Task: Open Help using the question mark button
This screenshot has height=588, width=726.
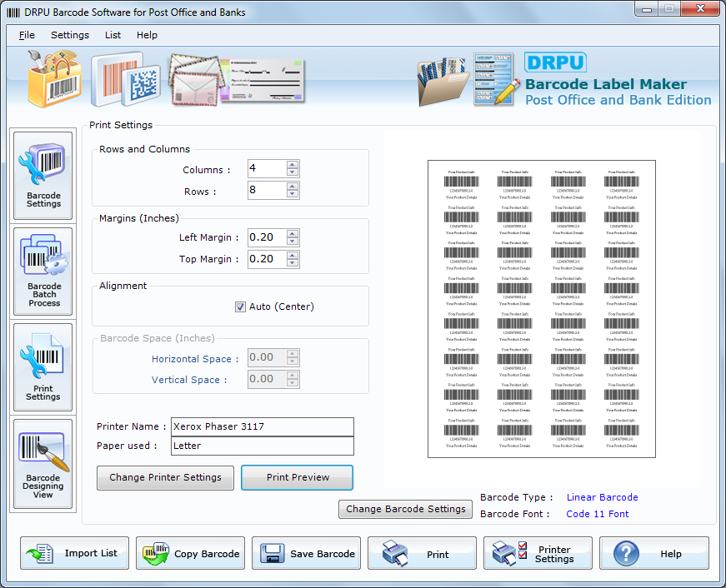Action: (x=653, y=552)
